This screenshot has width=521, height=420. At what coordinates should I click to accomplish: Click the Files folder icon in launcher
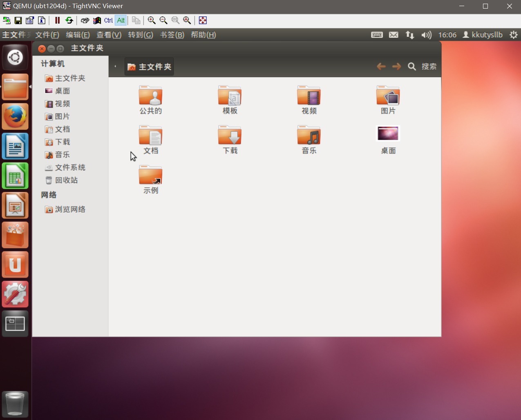tap(15, 87)
